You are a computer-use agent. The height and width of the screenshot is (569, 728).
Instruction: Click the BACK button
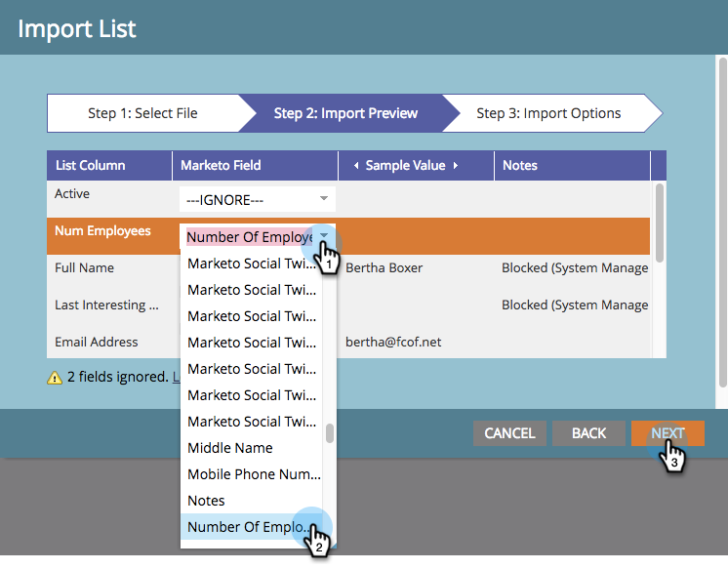(x=588, y=433)
